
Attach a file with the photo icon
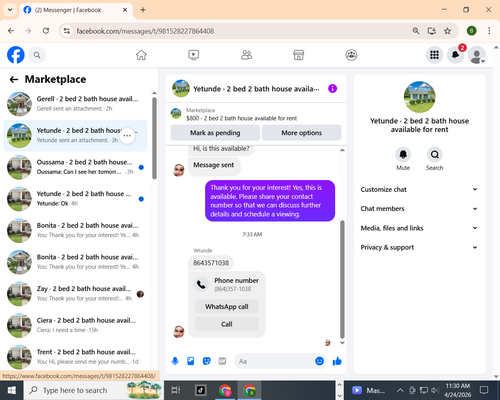click(191, 361)
